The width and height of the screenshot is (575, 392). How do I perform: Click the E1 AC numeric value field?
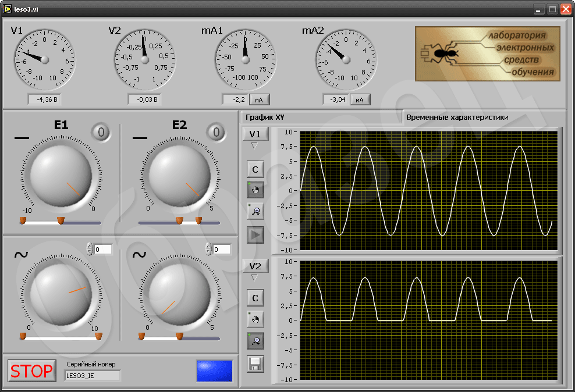(103, 250)
